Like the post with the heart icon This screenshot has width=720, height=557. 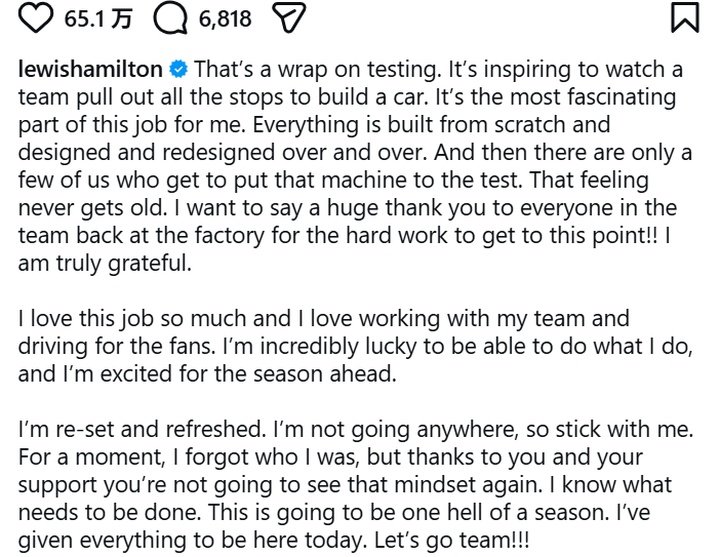coord(37,18)
